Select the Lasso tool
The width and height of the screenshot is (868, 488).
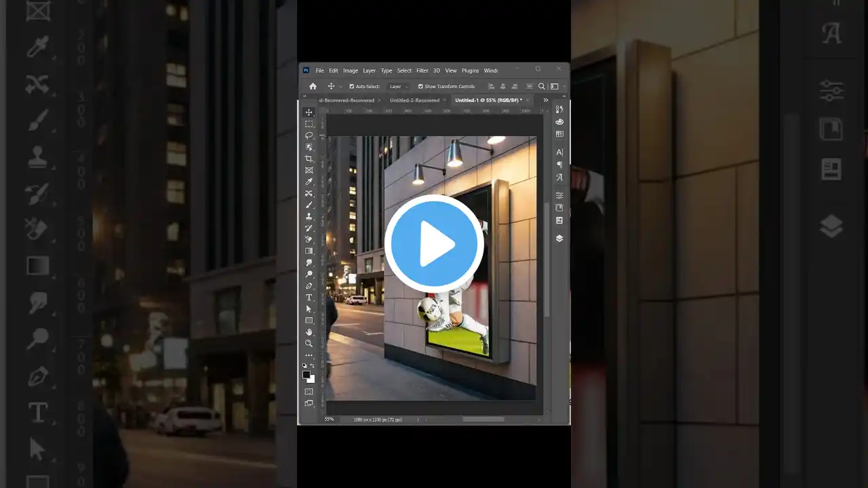(309, 136)
